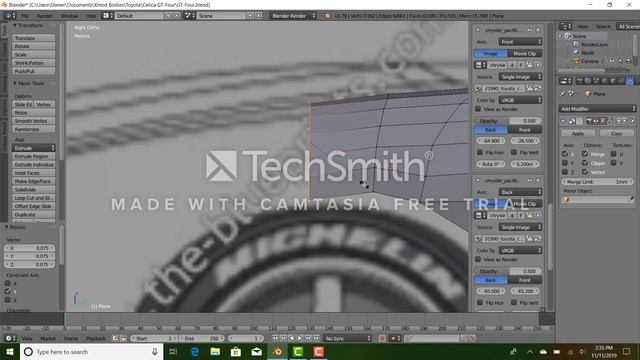Toggle Flip Vertically in first background panel
The width and height of the screenshot is (640, 360).
coord(514,152)
